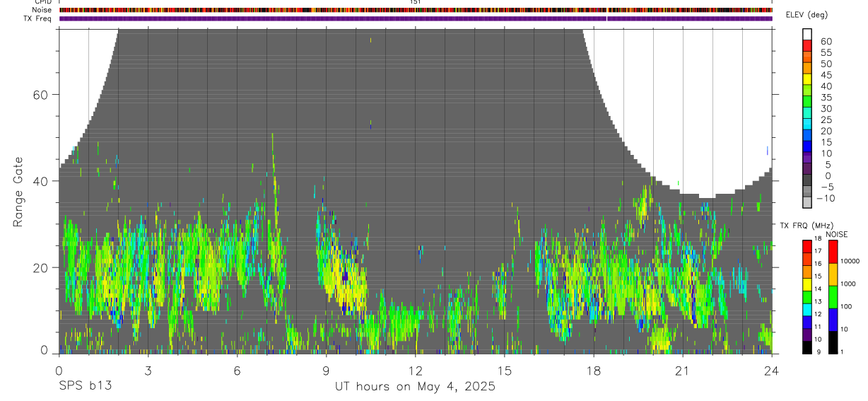Click the 40 tick label on Range Gate axis
The image size is (868, 401).
(40, 181)
